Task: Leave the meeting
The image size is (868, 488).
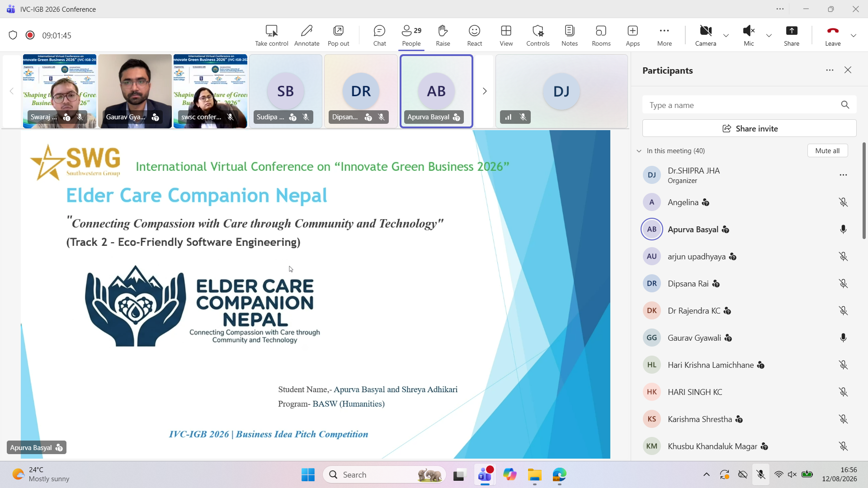Action: tap(832, 35)
